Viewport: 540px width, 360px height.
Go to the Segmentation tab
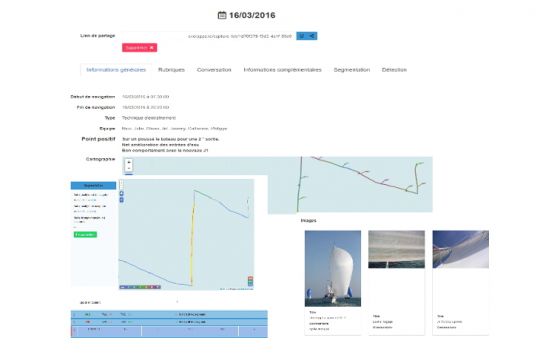tap(352, 70)
